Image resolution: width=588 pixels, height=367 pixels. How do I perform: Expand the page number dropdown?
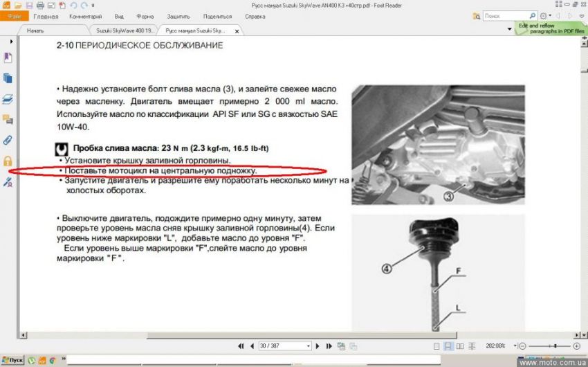point(308,346)
